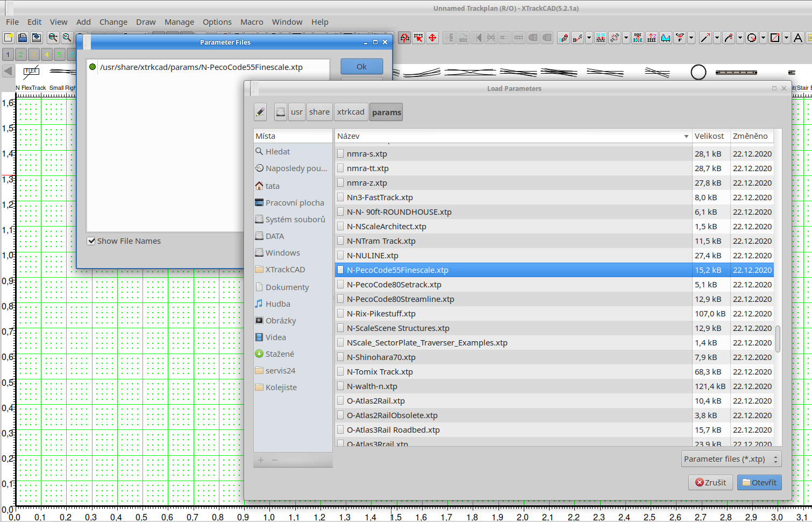Viewport: 812px width, 522px height.
Task: Activate the red-arrow Select tool
Action: click(x=418, y=38)
